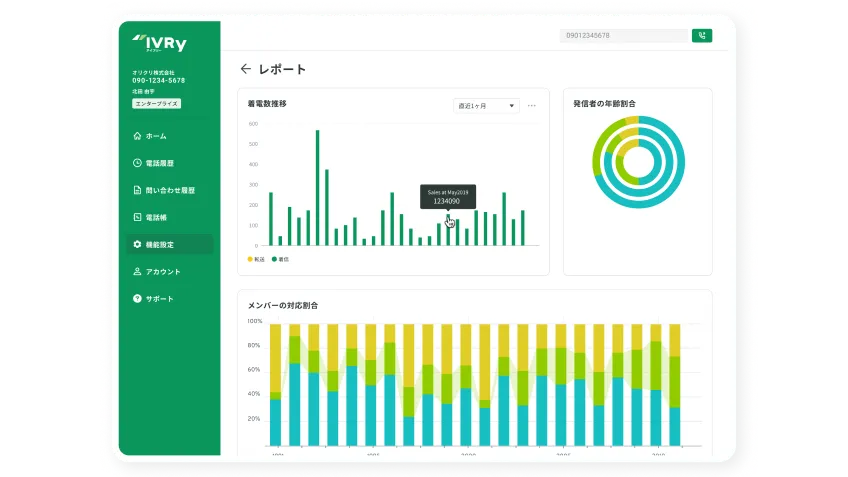The image size is (848, 477).
Task: Click the 転送 yellow legend item
Action: [255, 259]
